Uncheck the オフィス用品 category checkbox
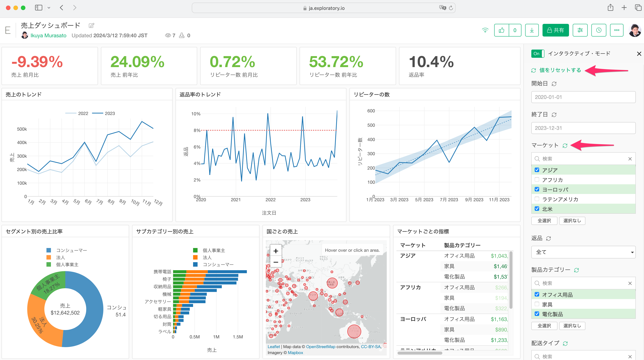Viewport: 644px width, 360px height. point(537,294)
